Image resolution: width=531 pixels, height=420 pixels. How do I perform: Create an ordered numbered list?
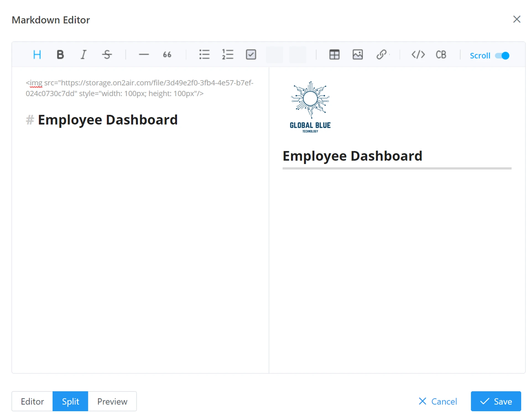pyautogui.click(x=227, y=54)
